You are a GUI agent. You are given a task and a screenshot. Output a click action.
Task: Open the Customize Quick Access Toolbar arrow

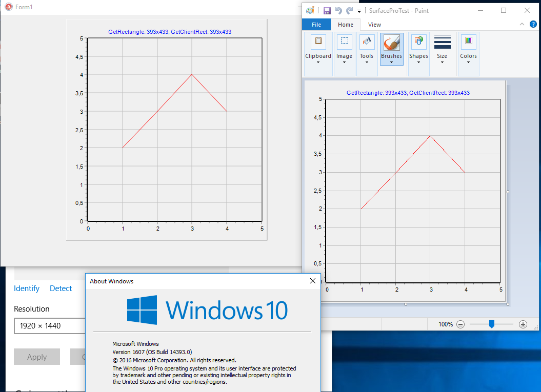point(359,11)
